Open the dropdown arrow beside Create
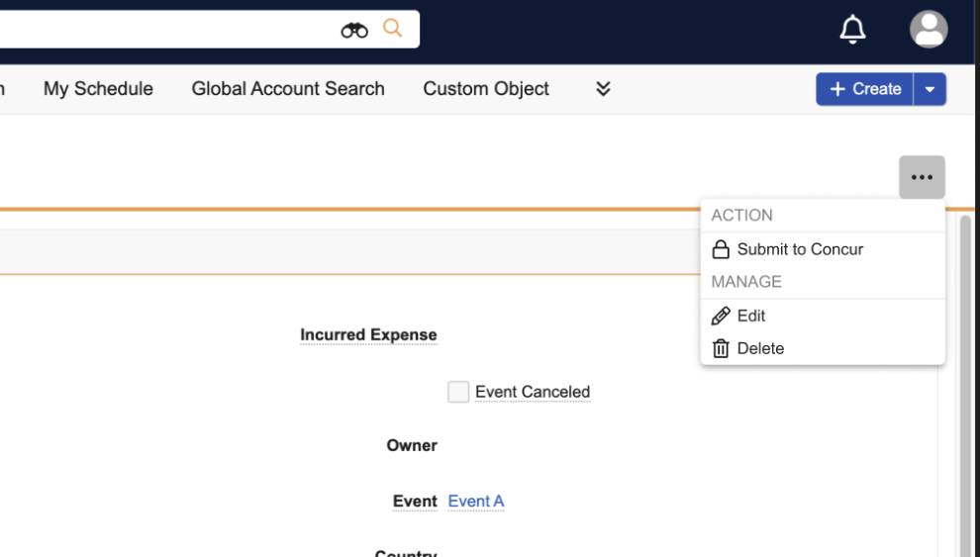The height and width of the screenshot is (557, 980). (x=930, y=89)
